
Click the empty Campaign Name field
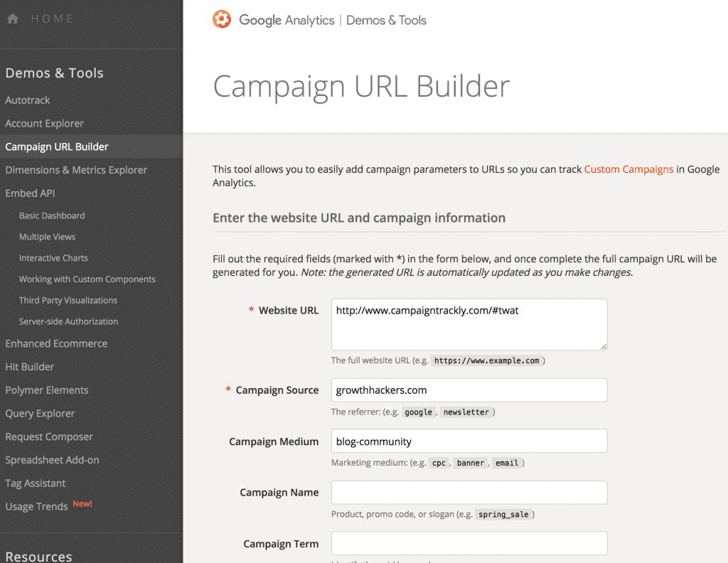click(x=469, y=493)
